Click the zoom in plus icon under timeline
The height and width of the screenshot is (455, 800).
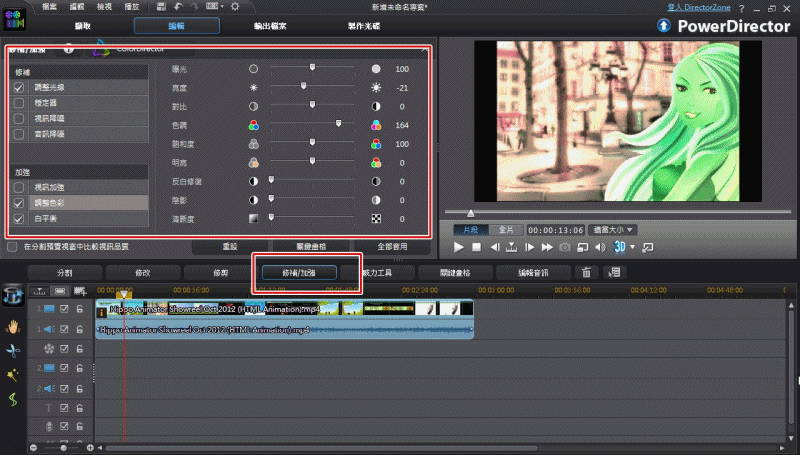(90, 448)
